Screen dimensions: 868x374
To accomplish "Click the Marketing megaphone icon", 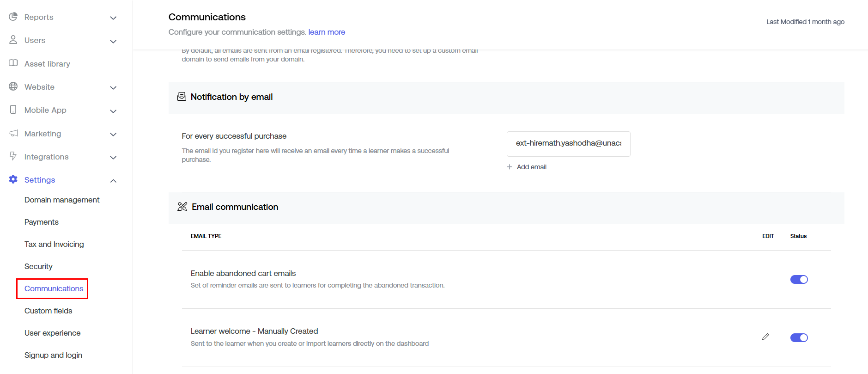I will (13, 133).
